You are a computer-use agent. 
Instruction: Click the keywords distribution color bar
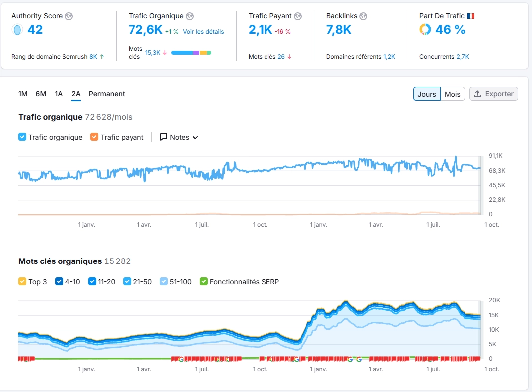tap(191, 52)
